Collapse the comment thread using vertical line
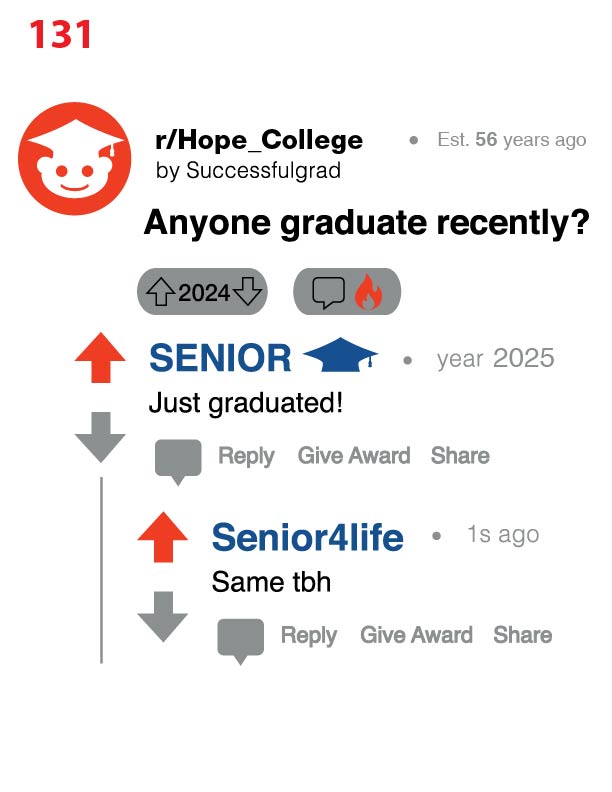 101,570
